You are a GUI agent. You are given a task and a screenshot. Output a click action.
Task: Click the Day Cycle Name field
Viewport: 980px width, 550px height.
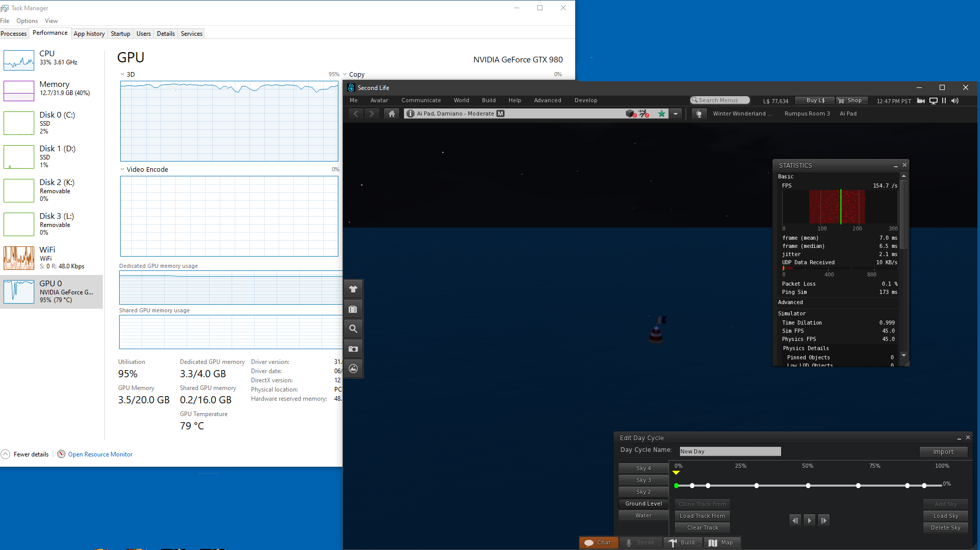click(730, 451)
